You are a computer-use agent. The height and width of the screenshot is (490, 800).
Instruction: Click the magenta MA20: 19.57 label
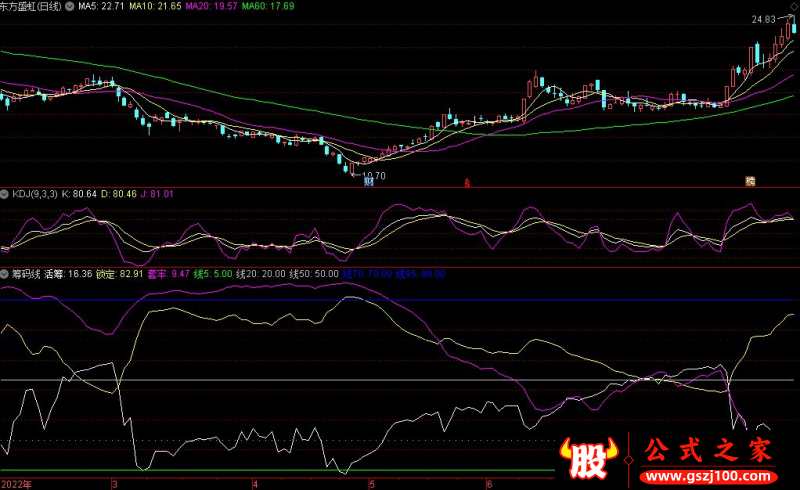pyautogui.click(x=211, y=7)
